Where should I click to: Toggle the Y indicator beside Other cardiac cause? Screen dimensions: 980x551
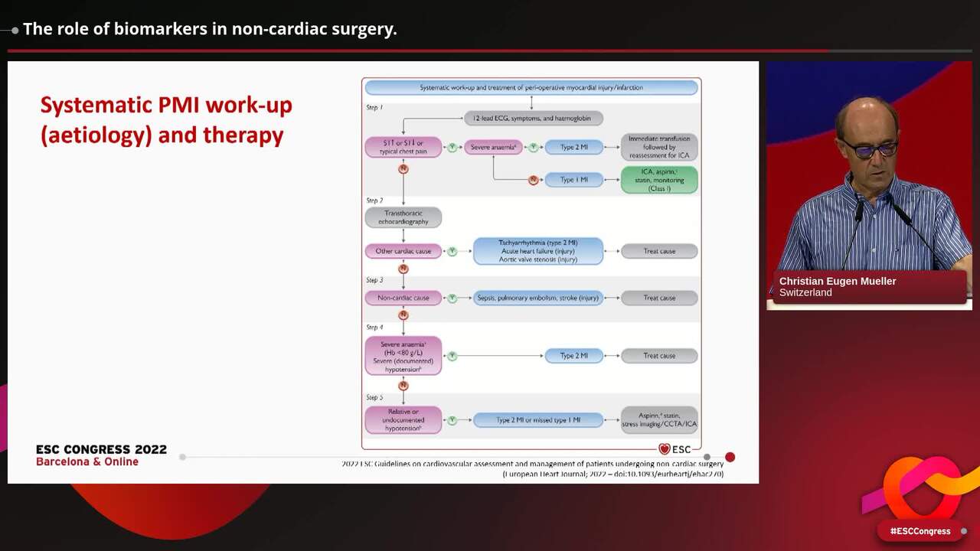[x=452, y=250]
